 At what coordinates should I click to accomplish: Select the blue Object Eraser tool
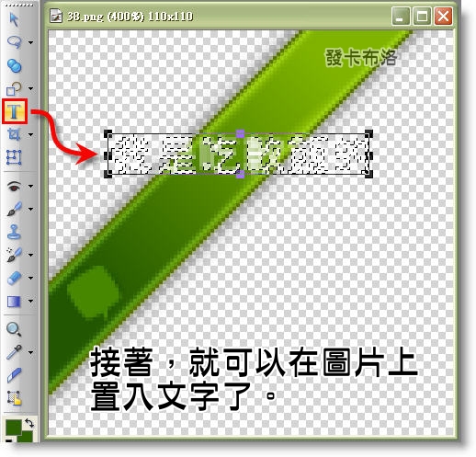click(14, 278)
